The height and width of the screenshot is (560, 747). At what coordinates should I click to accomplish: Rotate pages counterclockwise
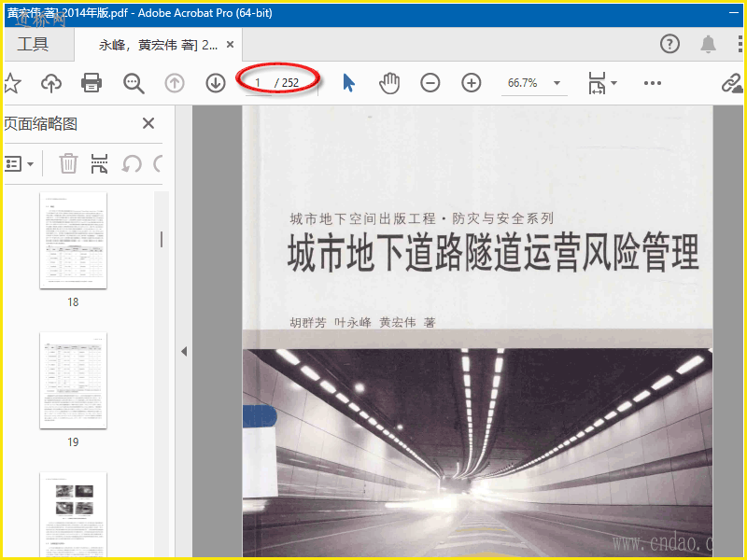132,164
